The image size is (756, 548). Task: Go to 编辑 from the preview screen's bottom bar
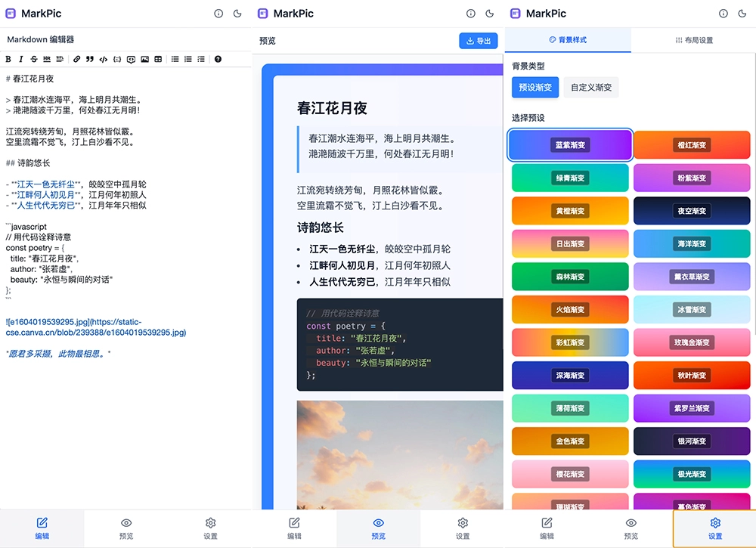294,528
